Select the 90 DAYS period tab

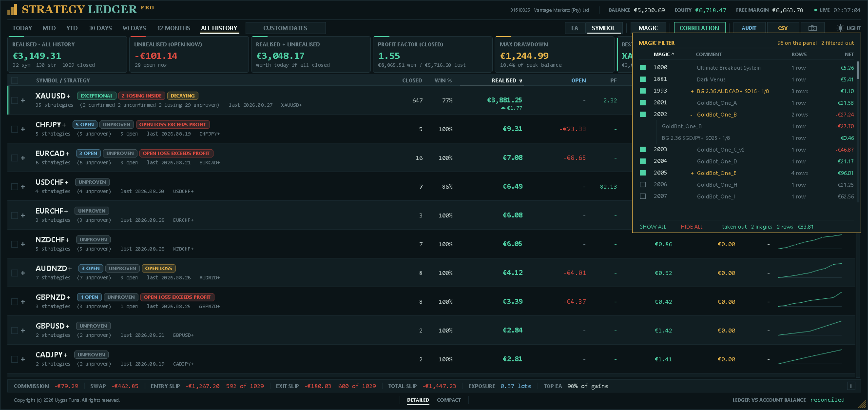pos(134,28)
